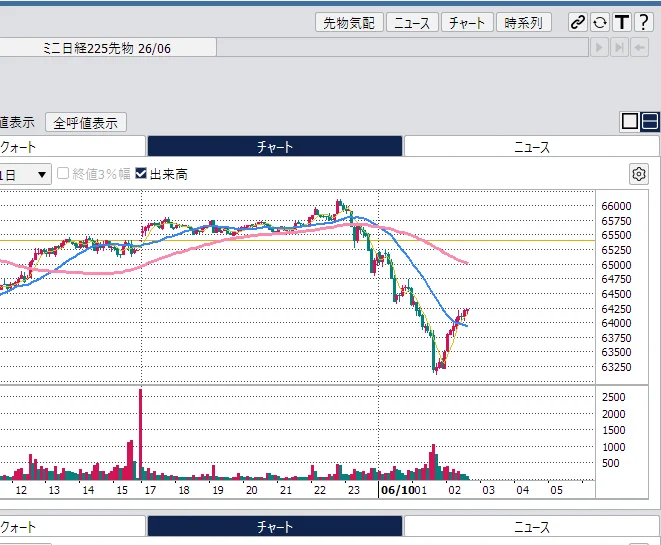Screen dimensions: 661x545
Task: Click the 23 hour axis label
Action: (354, 490)
